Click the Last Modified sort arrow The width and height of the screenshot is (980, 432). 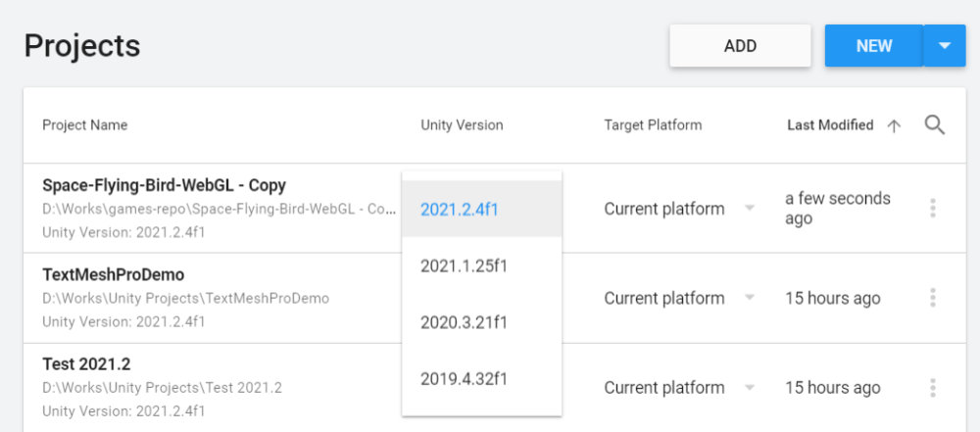894,125
